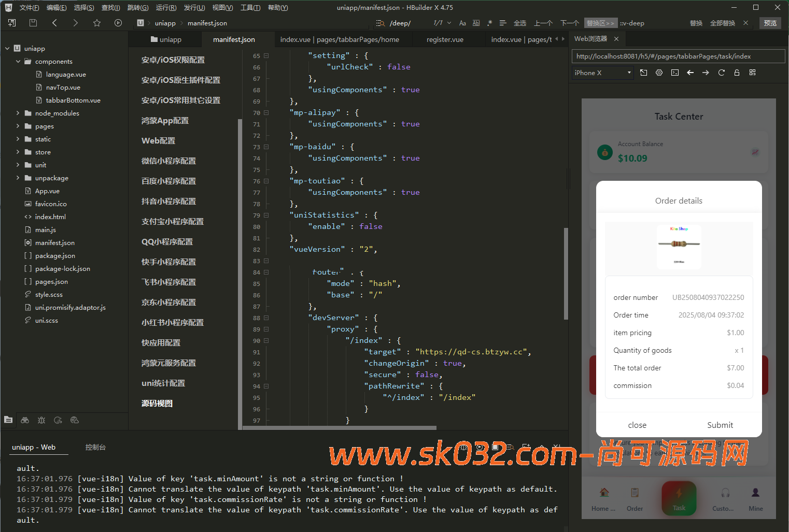The height and width of the screenshot is (532, 789).
Task: Collapse the components folder
Action: coord(18,62)
